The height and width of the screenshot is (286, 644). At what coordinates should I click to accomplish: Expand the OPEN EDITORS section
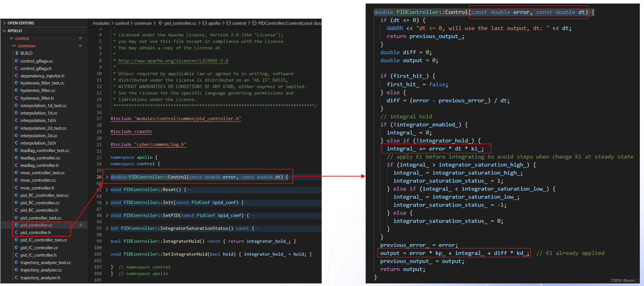coord(21,23)
